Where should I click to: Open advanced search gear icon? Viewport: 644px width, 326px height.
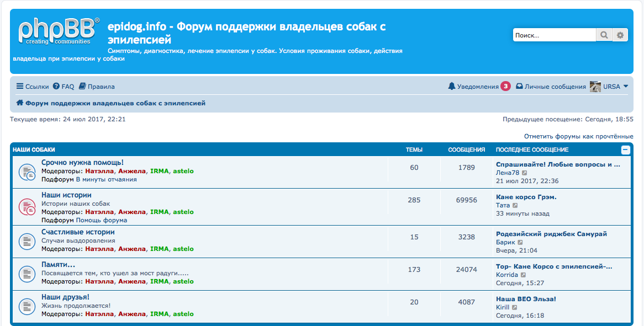point(620,35)
